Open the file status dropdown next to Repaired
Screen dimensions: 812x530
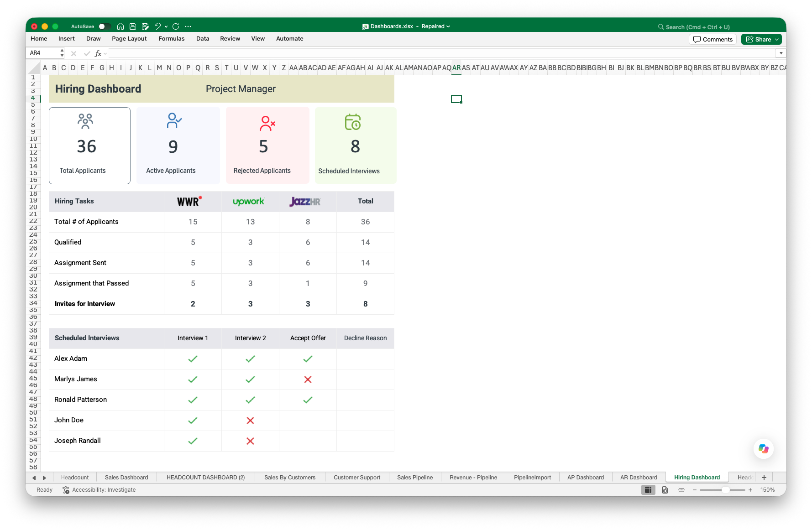448,26
